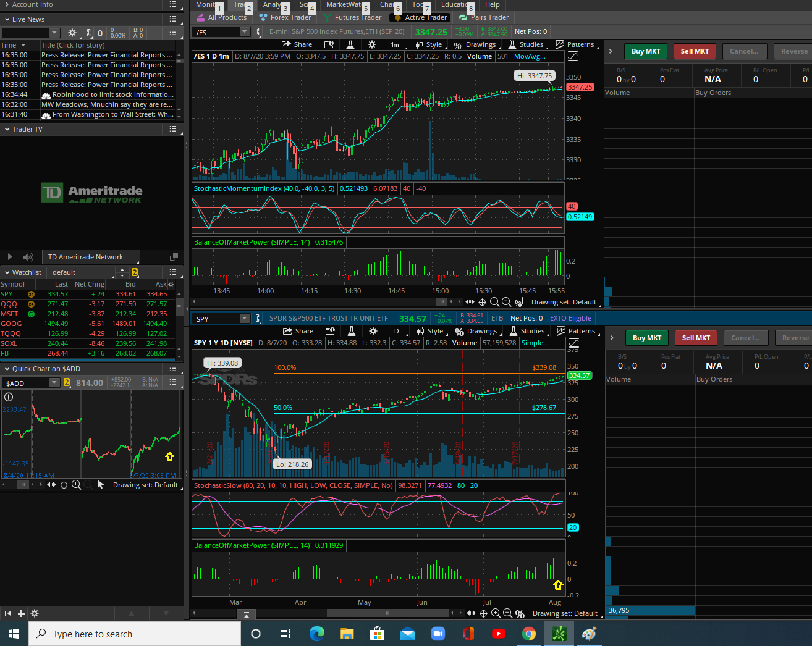
Task: Open Share menu on /ES chart
Action: (297, 44)
